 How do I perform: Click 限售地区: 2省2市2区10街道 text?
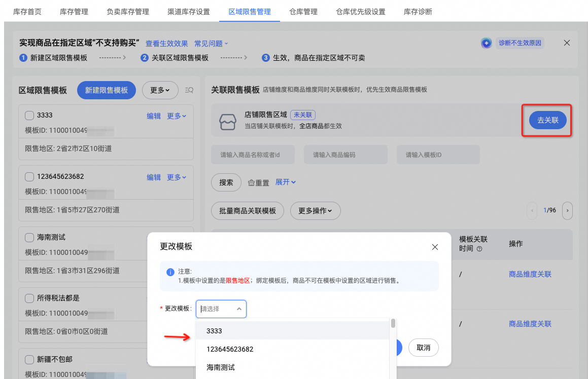click(x=68, y=148)
